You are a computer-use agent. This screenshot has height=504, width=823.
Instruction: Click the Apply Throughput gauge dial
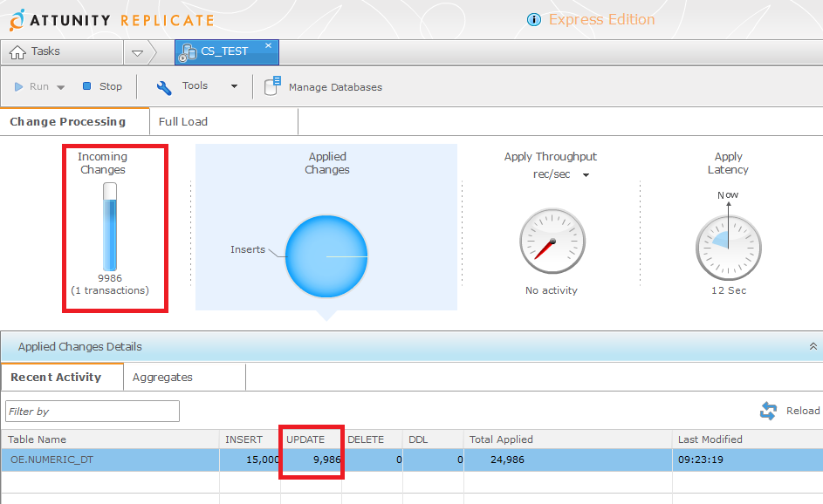pos(552,242)
